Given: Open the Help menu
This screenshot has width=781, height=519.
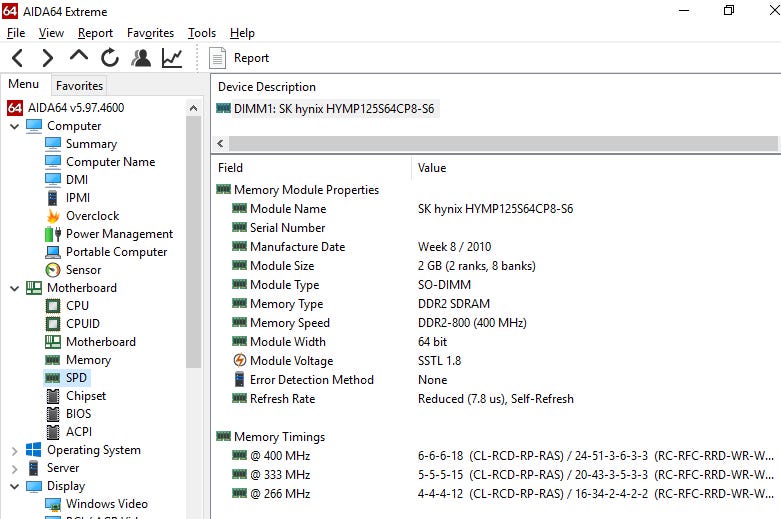Looking at the screenshot, I should (x=242, y=33).
